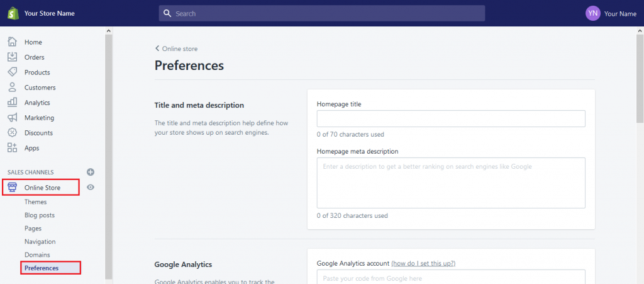Click '0 of 320 characters used' text
This screenshot has height=284, width=644.
click(352, 215)
